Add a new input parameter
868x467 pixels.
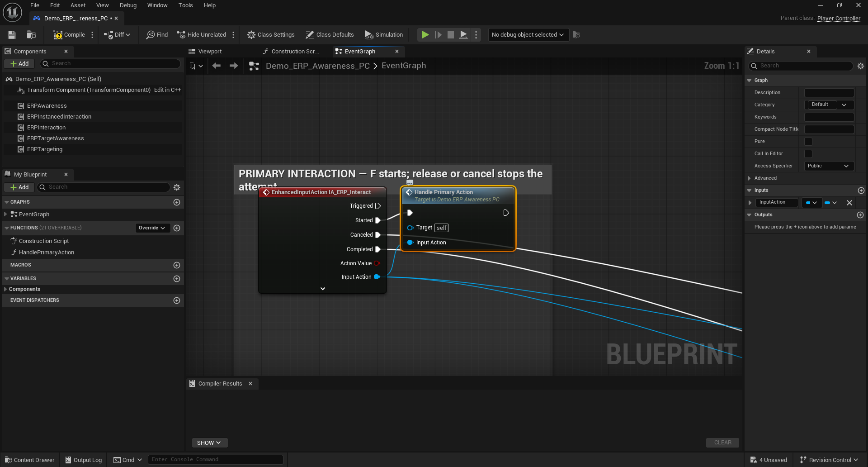tap(861, 191)
